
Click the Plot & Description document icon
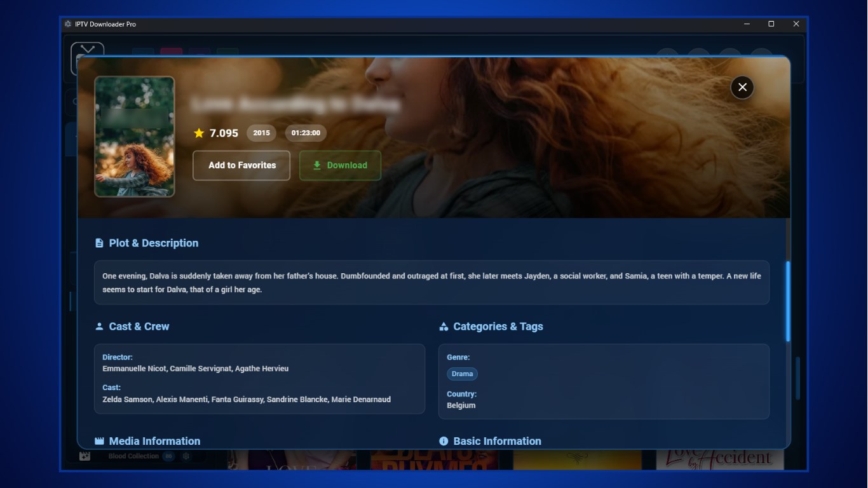(99, 242)
